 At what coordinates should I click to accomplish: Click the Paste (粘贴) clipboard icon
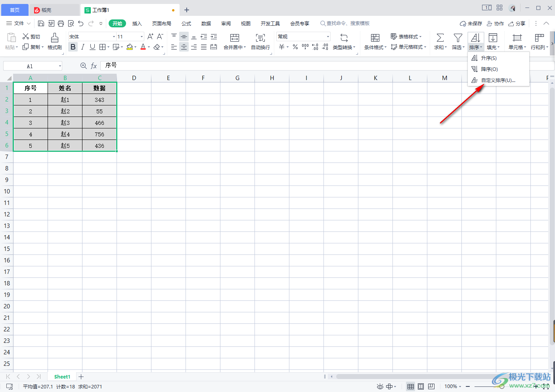(11, 38)
